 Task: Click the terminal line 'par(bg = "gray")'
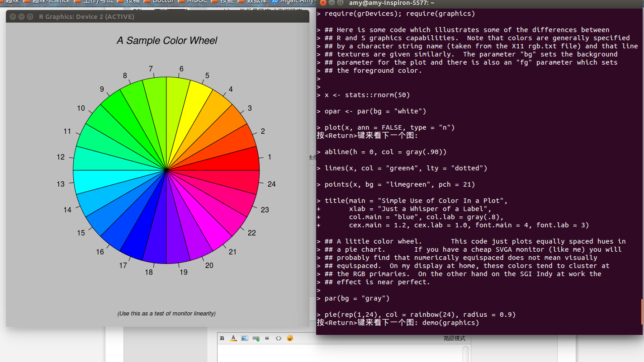353,298
